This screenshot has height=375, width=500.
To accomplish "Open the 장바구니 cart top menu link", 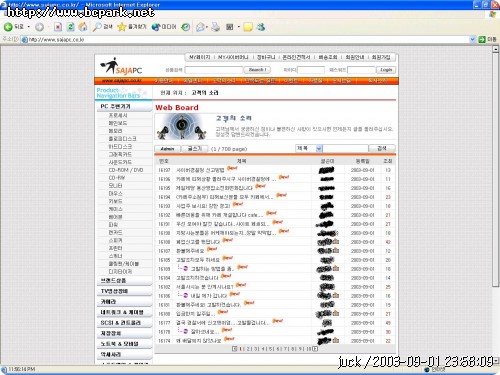I will pos(266,57).
